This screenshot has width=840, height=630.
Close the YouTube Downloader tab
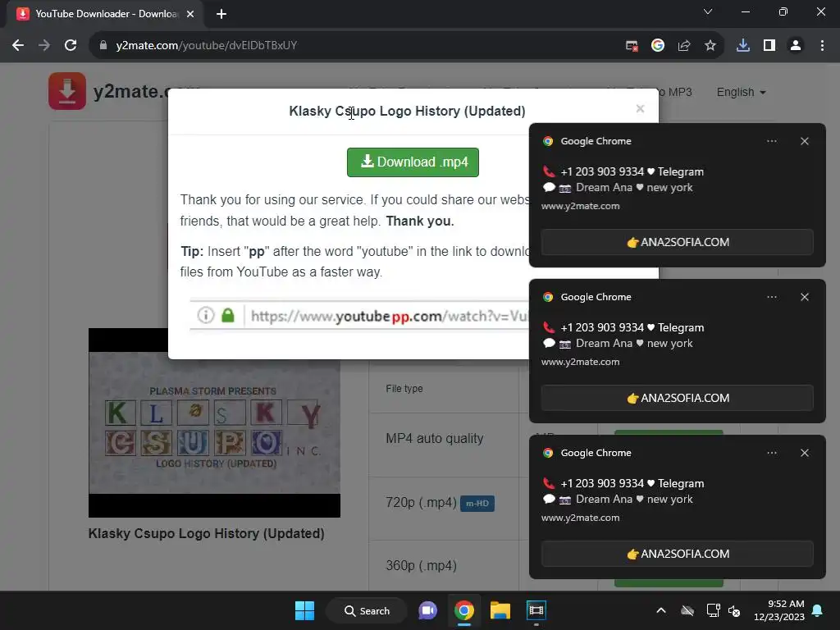[x=190, y=14]
